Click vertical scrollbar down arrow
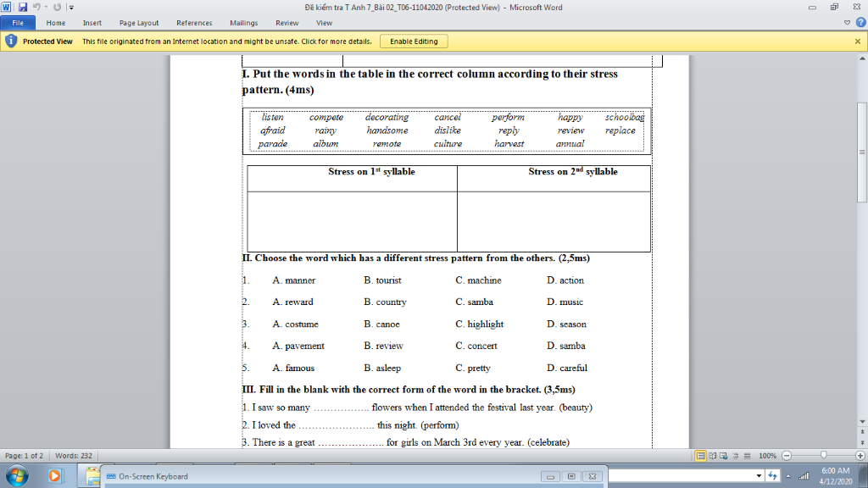This screenshot has height=488, width=868. 862,422
